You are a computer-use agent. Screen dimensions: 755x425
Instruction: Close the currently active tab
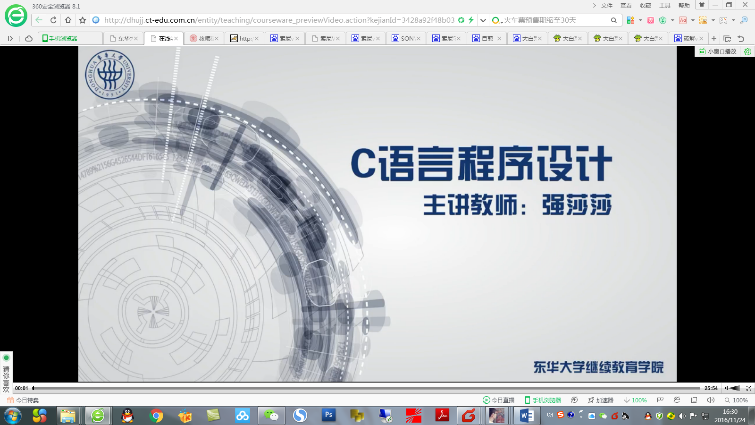(x=176, y=39)
